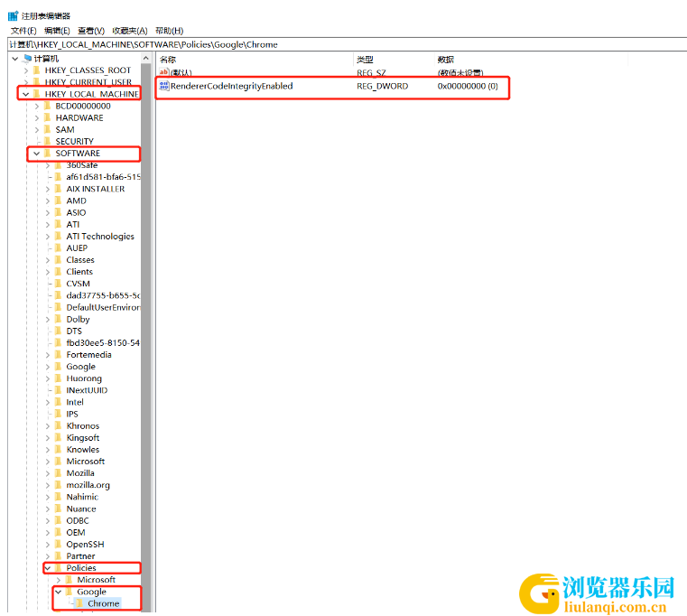
Task: Click the SOFTWARE folder icon
Action: (x=48, y=154)
